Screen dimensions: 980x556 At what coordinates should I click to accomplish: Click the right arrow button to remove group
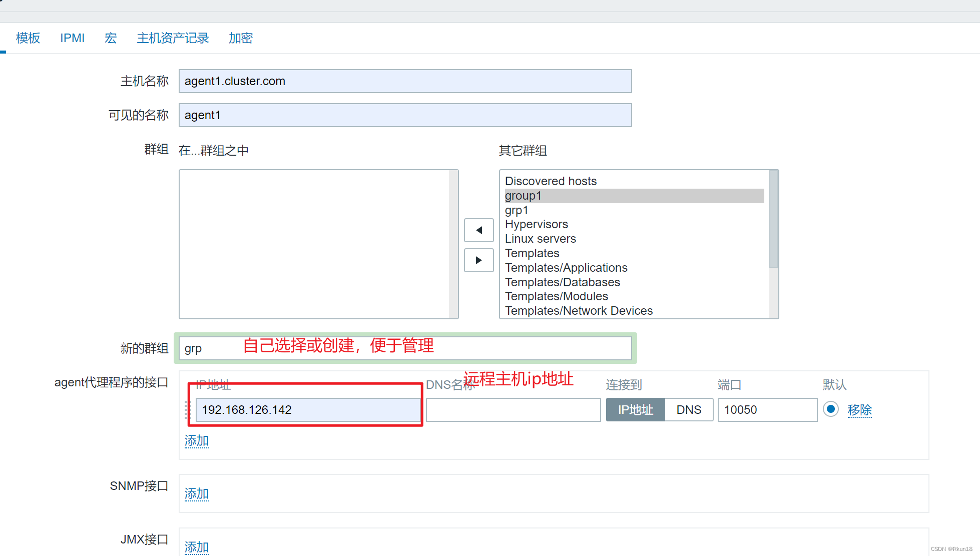pyautogui.click(x=479, y=260)
